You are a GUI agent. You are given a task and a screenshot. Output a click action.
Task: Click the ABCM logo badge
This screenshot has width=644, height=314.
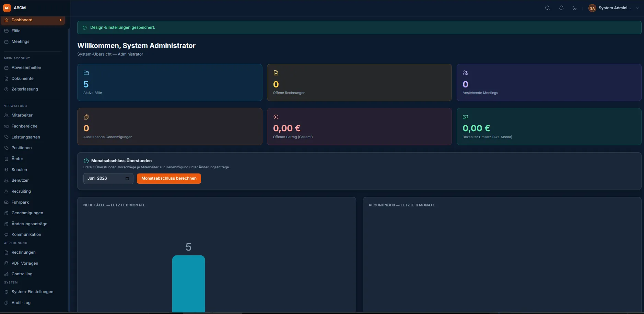(x=7, y=8)
